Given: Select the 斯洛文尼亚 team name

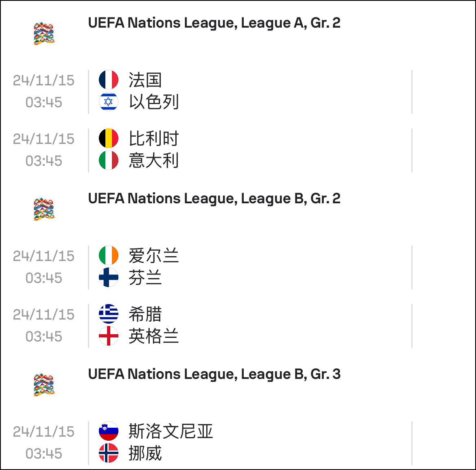Looking at the screenshot, I should coord(171,431).
